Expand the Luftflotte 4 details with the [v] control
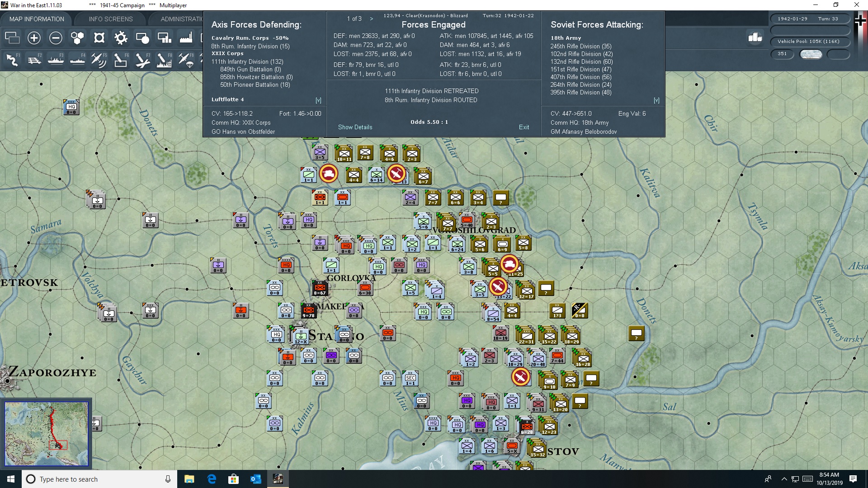 point(318,100)
